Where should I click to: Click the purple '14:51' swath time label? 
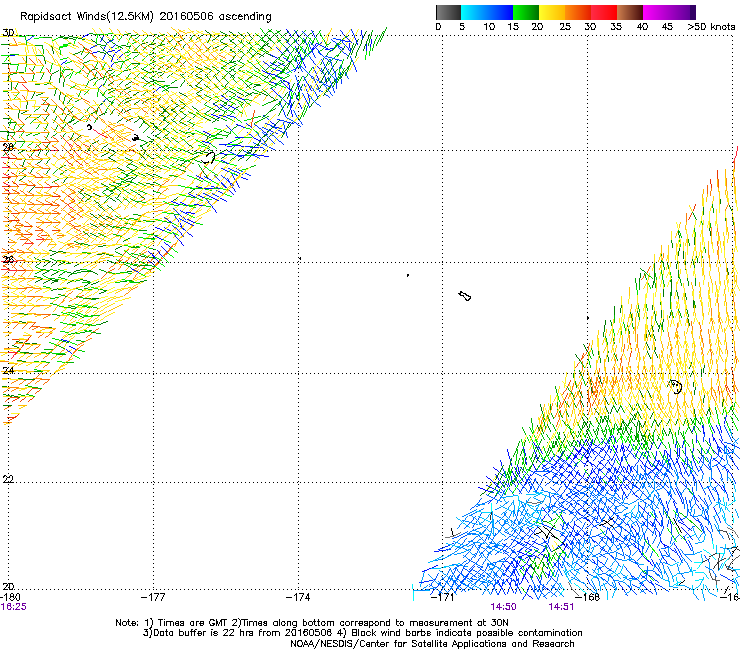pyautogui.click(x=561, y=607)
